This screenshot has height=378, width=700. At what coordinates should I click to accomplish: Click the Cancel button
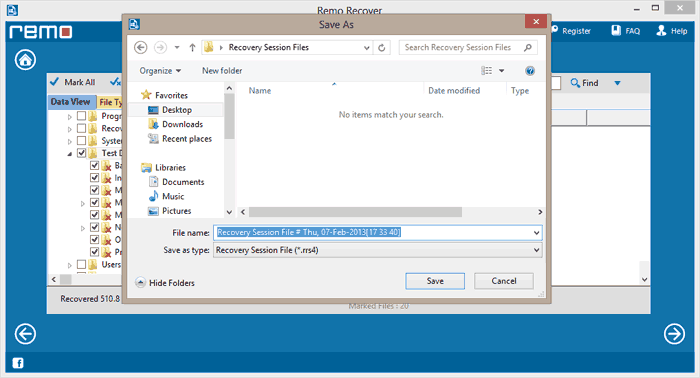click(504, 281)
